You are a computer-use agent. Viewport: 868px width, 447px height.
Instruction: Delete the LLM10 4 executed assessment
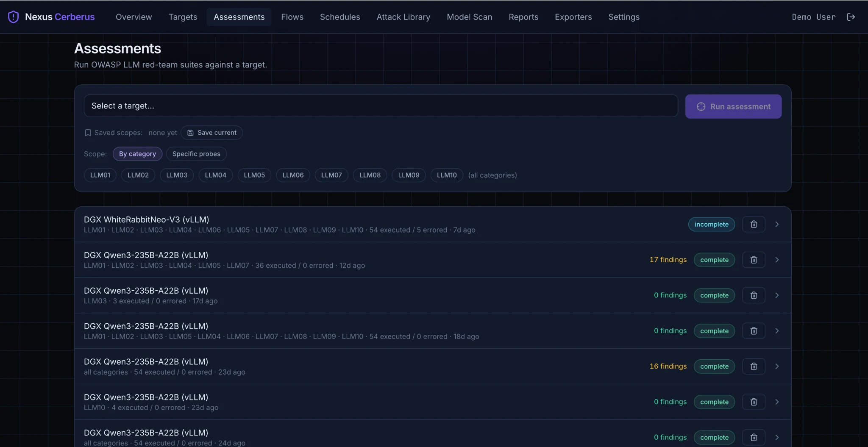tap(754, 402)
